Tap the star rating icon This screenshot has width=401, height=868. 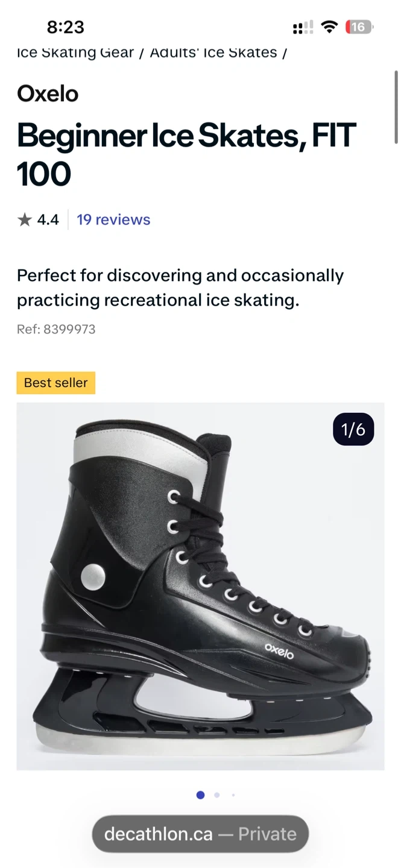[x=24, y=219]
